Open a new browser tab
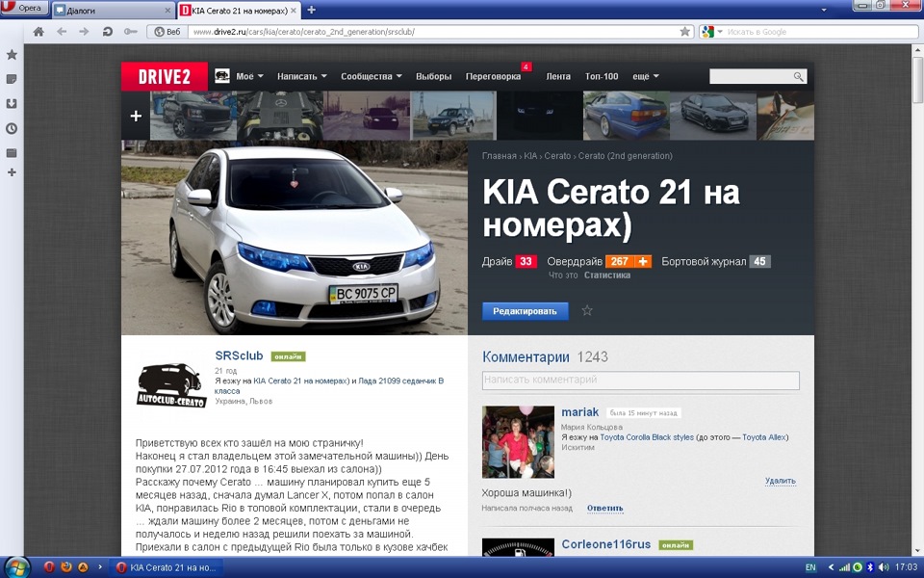The image size is (924, 578). coord(311,10)
